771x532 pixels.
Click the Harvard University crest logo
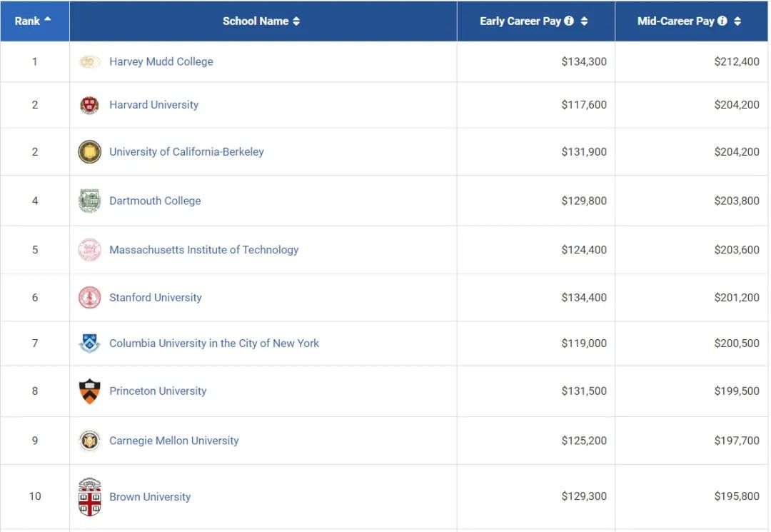click(89, 105)
